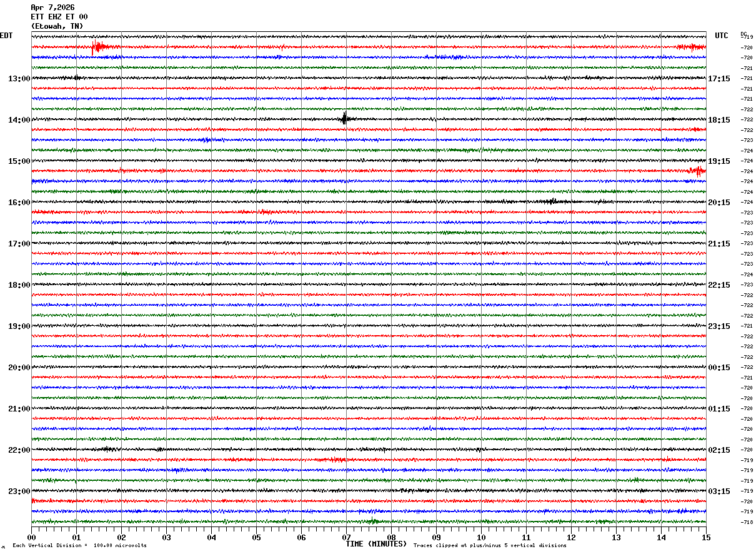Click the 01:15 UTC time label
Screen dimensions: 756x554
[x=719, y=409]
